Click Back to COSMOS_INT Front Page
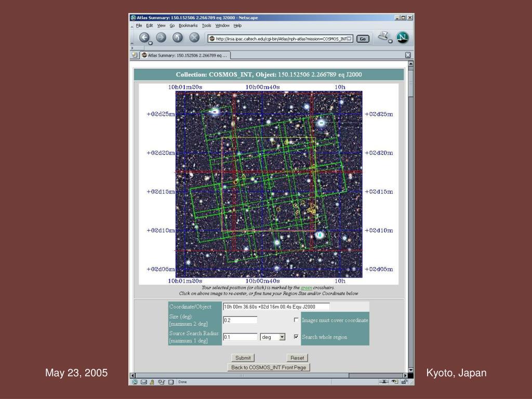The width and height of the screenshot is (532, 399). pos(269,367)
